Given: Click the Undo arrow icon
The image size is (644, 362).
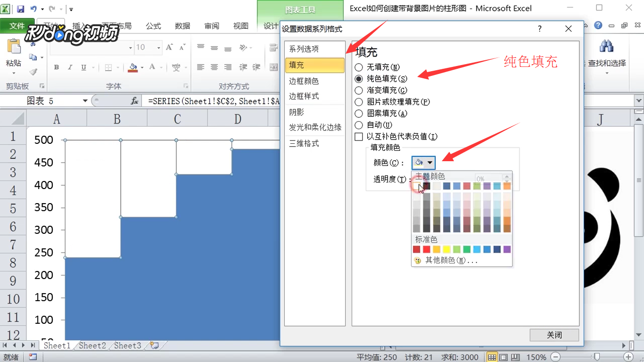Looking at the screenshot, I should [x=33, y=9].
